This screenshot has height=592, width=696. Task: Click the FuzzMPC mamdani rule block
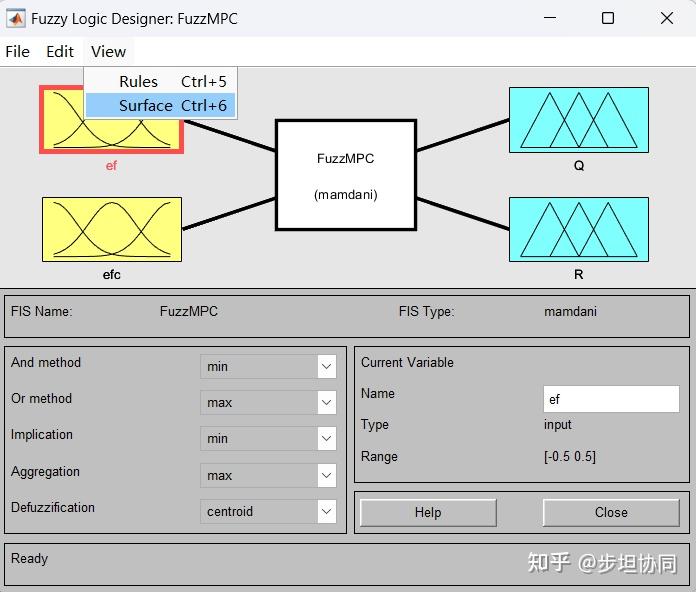click(x=346, y=175)
